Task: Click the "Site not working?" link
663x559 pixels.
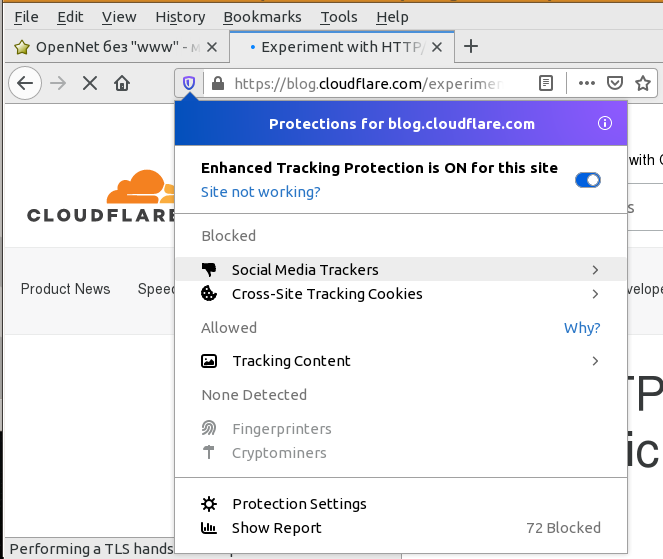Action: (x=260, y=192)
